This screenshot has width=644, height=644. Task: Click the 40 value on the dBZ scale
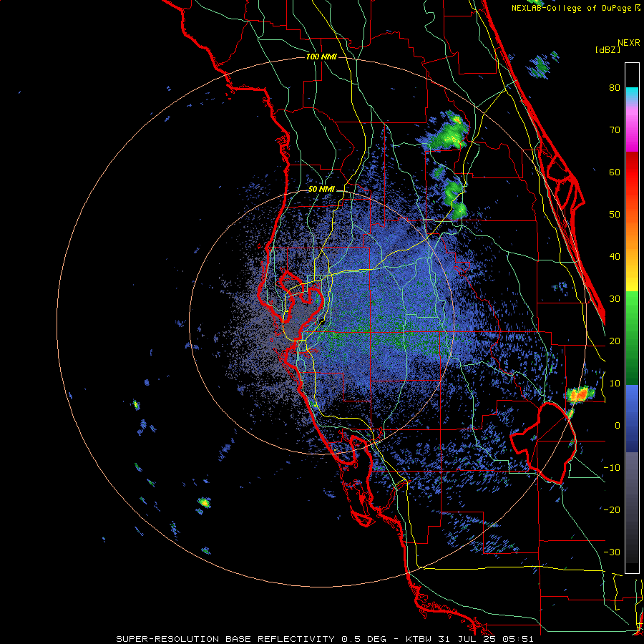pyautogui.click(x=615, y=257)
